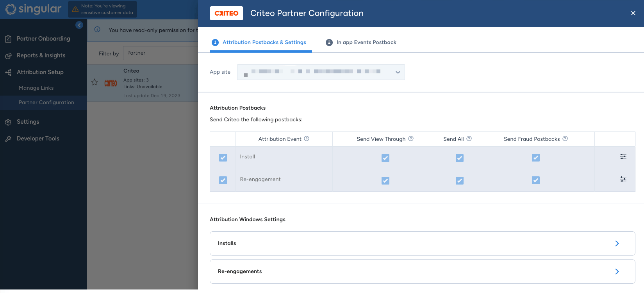Click the Criteo logo in panel header
This screenshot has height=293, width=644.
point(227,13)
